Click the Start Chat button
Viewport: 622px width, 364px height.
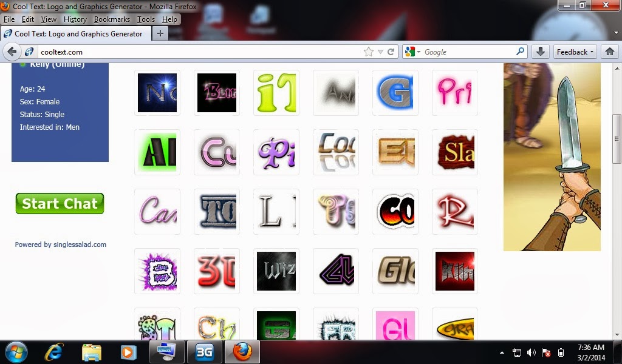(59, 203)
